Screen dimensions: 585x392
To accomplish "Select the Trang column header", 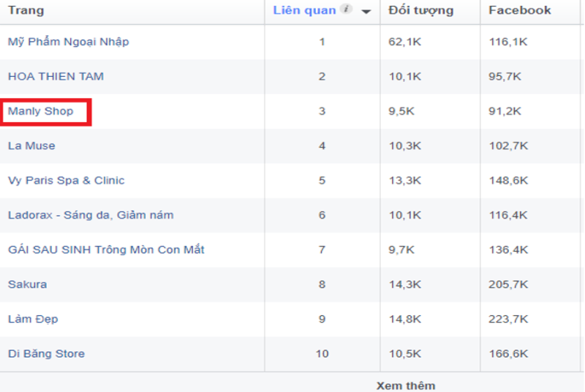I will click(26, 10).
